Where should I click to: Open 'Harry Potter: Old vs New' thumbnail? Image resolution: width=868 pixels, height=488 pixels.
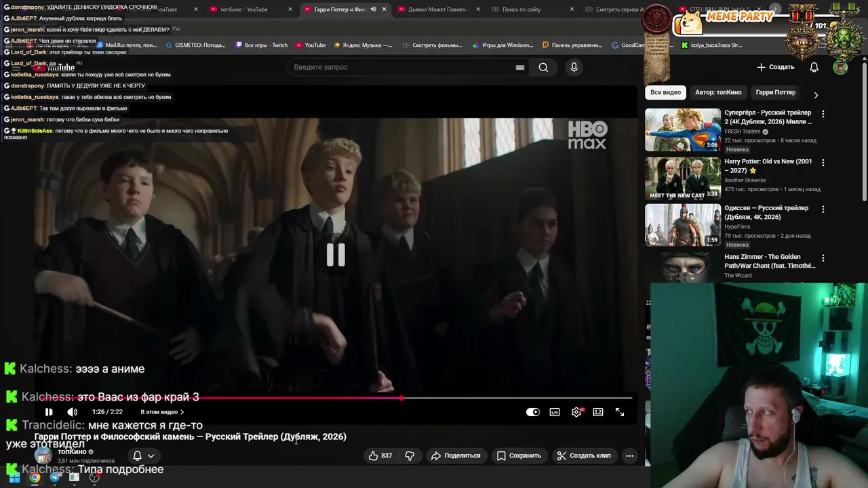[683, 179]
